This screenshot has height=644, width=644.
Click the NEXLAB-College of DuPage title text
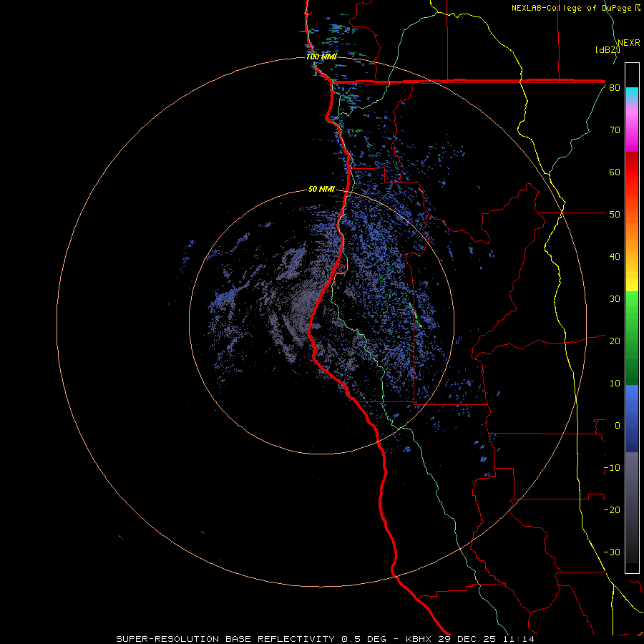[x=572, y=8]
